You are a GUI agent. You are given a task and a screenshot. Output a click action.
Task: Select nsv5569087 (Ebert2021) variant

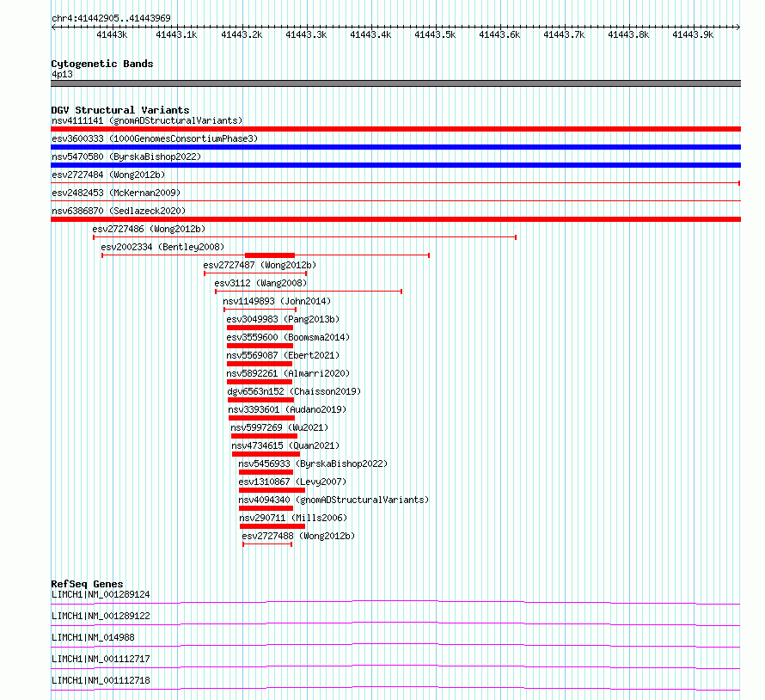(x=283, y=355)
